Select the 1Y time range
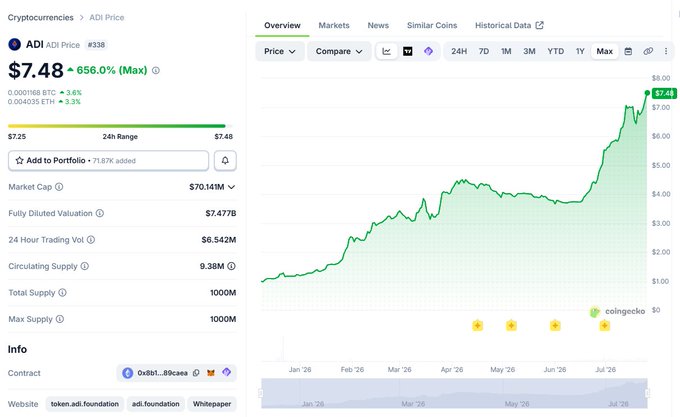 tap(580, 51)
